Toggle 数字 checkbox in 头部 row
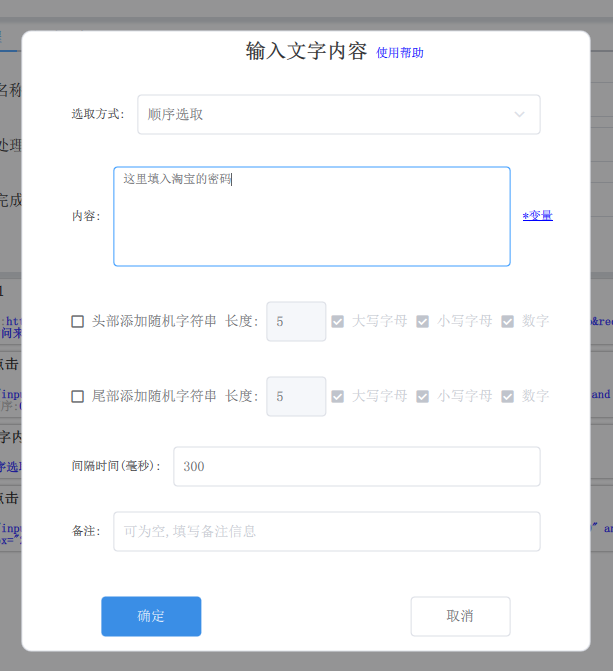Viewport: 613px width, 671px height. (x=508, y=321)
